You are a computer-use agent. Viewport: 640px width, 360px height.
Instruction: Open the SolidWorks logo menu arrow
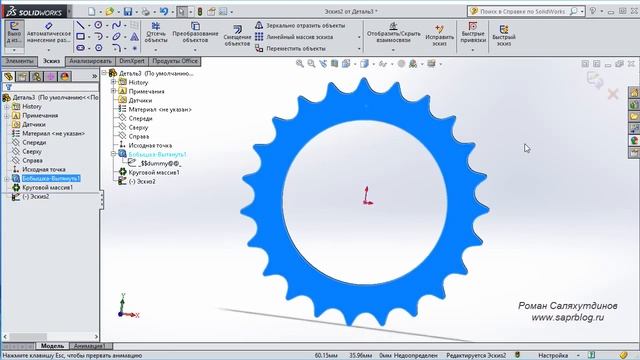coord(69,11)
